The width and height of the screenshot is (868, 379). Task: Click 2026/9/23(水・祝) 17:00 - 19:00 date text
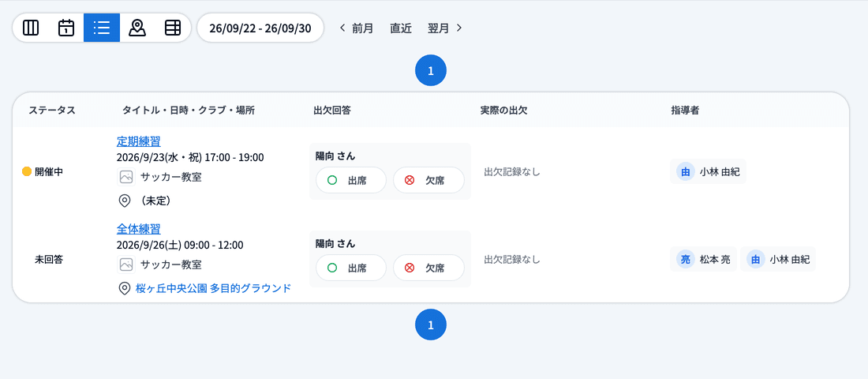tap(190, 157)
